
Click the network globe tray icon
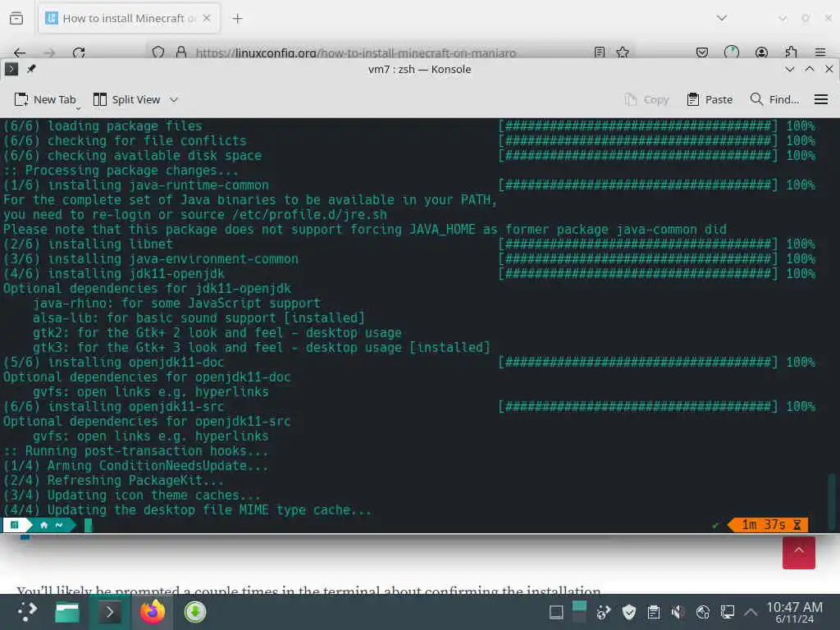tap(702, 612)
